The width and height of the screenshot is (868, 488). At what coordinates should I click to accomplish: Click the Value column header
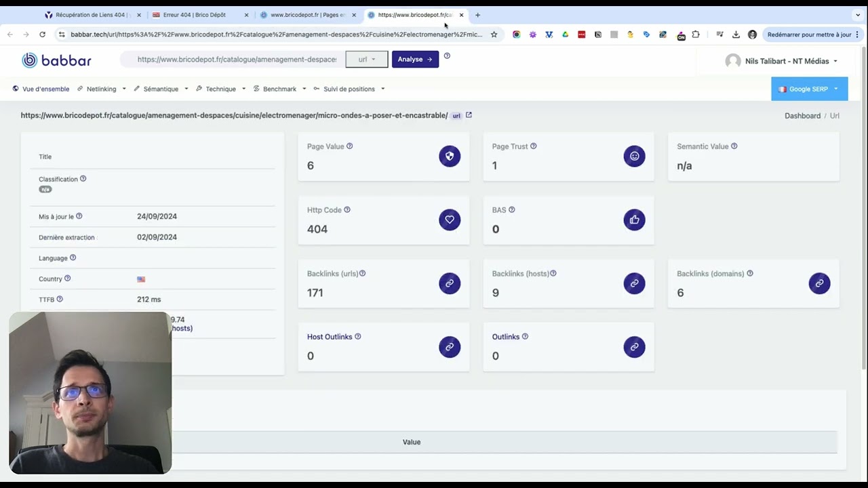[x=412, y=442]
